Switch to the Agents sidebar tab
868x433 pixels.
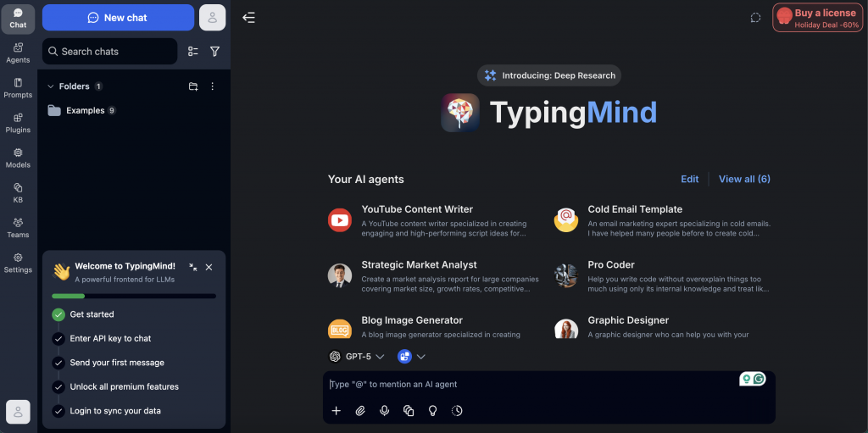click(18, 53)
